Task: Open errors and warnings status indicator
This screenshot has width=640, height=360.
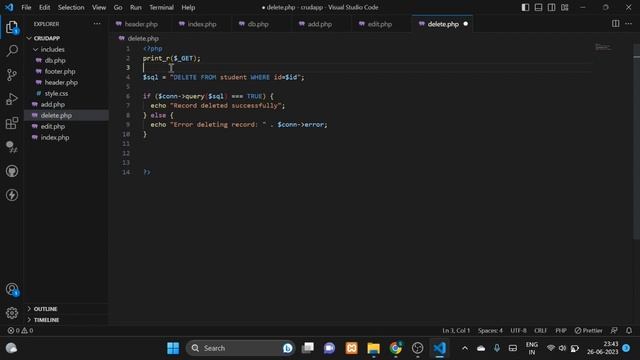Action: [x=20, y=331]
